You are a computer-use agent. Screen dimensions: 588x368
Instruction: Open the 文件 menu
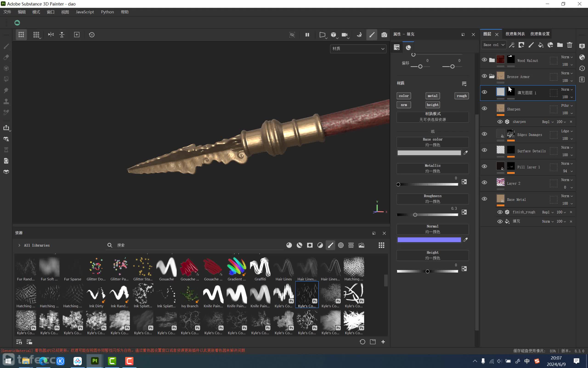click(x=7, y=12)
